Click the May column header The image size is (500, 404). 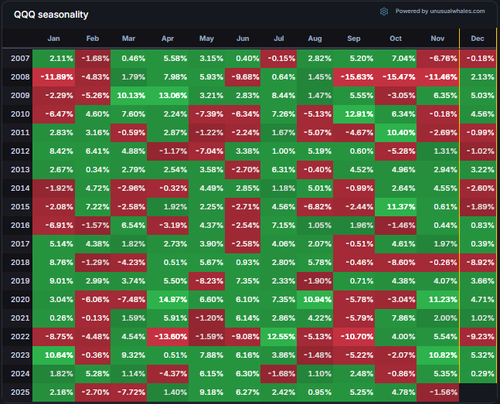(x=207, y=39)
